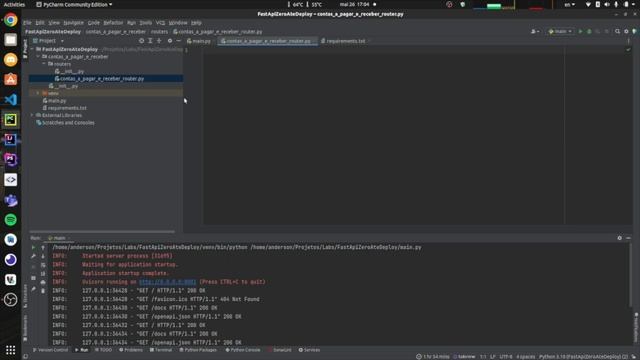Hide the Project tool window with minus icon
This screenshot has height=360, width=640.
pos(178,41)
